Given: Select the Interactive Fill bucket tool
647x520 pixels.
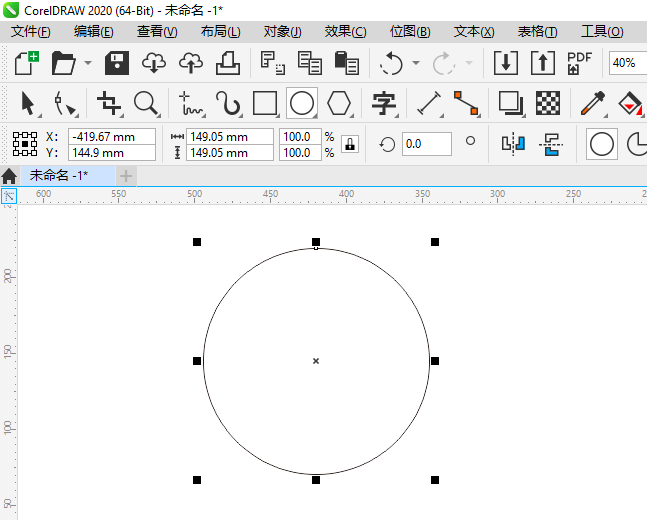Looking at the screenshot, I should [631, 103].
